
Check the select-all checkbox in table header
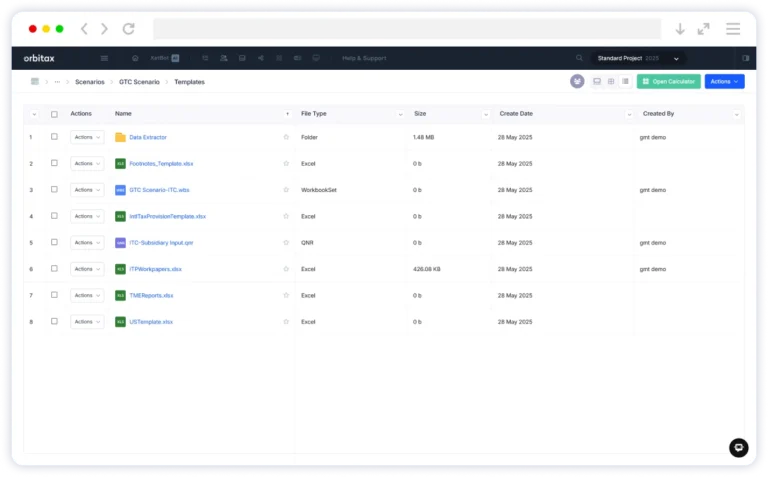[x=54, y=114]
